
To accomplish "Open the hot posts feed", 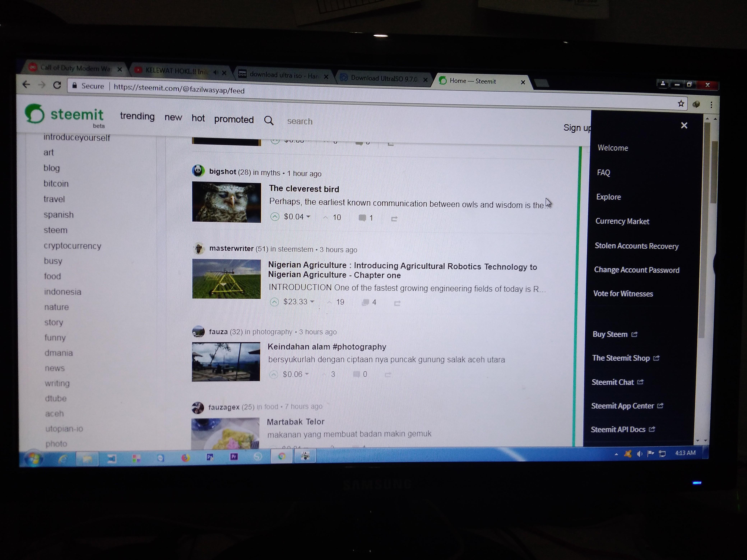I will coord(198,118).
